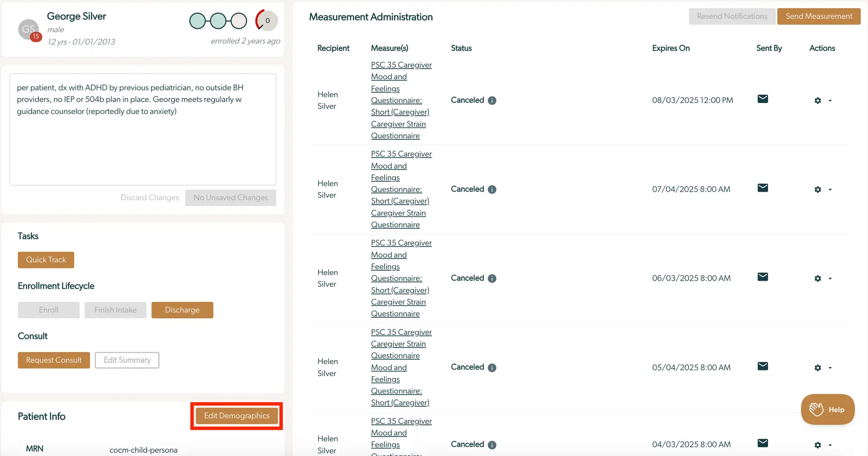Click the Send Measurement button
Screen dimensions: 868x456
tap(819, 16)
